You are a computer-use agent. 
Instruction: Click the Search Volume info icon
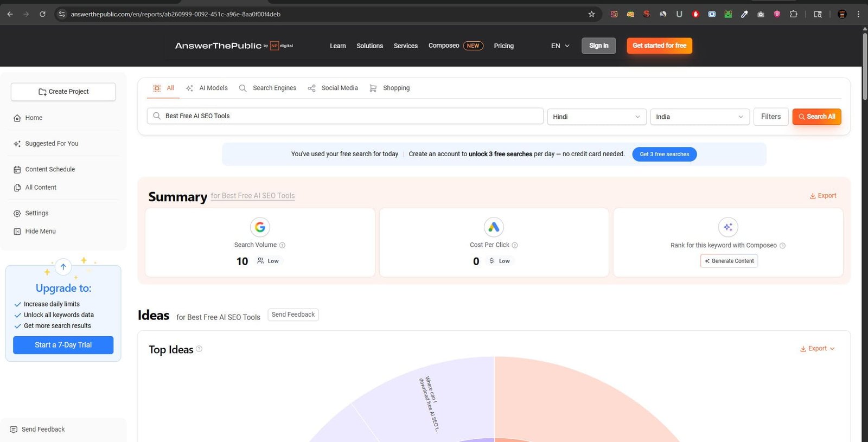tap(282, 245)
